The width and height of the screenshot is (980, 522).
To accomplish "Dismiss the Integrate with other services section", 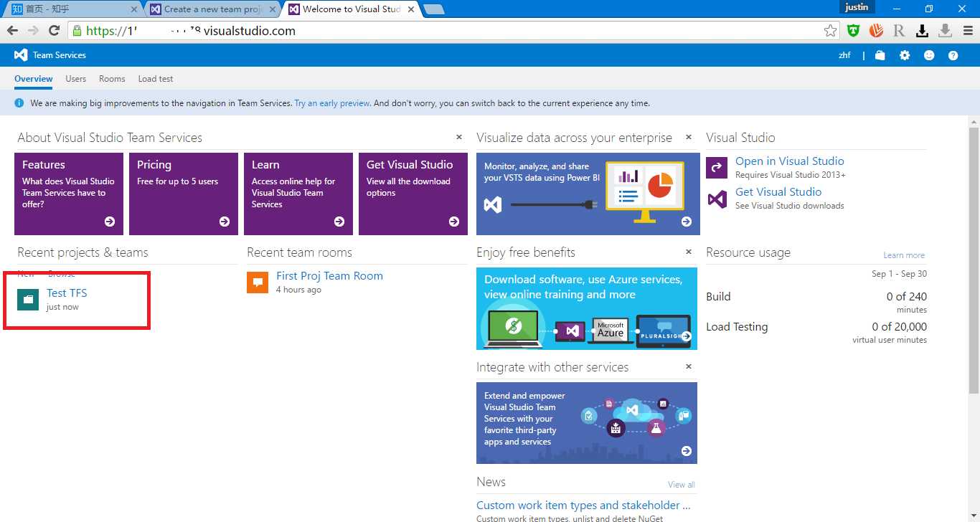I will tap(689, 366).
